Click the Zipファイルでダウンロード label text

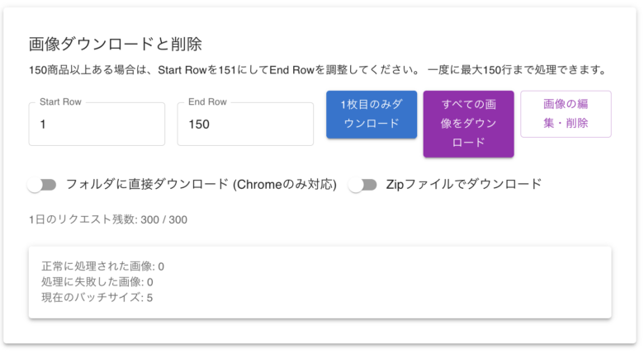coord(464,184)
